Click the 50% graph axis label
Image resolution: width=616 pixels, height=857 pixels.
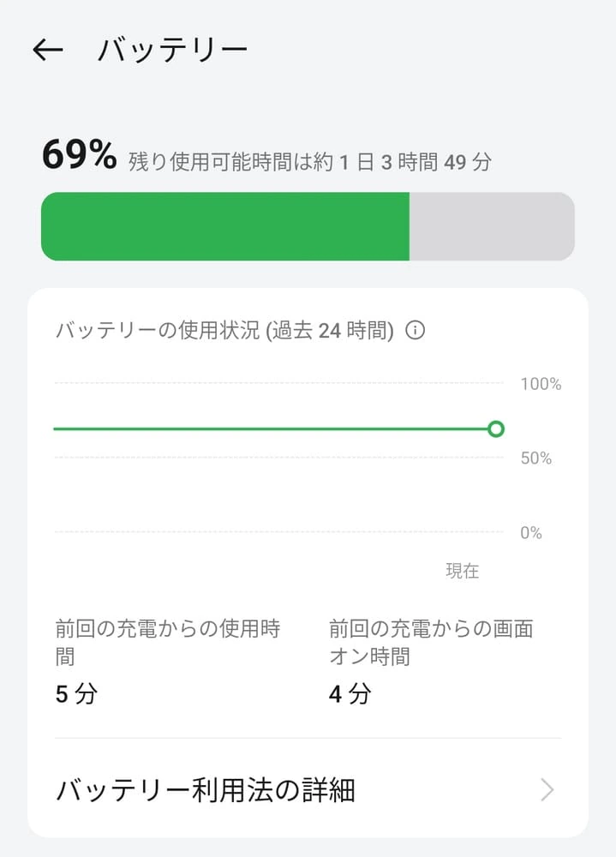[x=536, y=458]
